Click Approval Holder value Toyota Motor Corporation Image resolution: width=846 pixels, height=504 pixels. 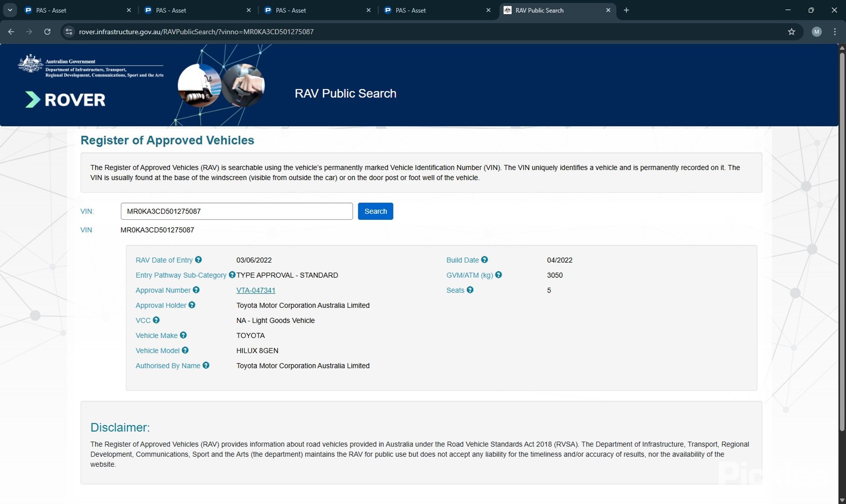point(303,305)
